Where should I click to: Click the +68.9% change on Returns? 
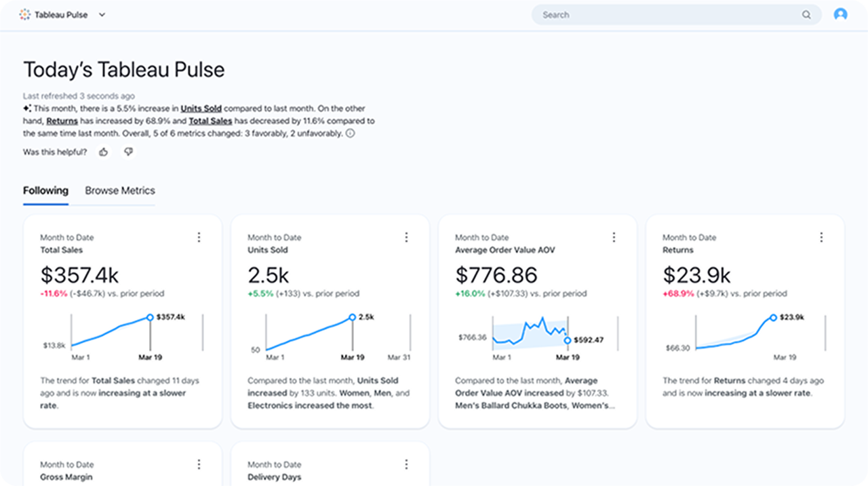pyautogui.click(x=678, y=293)
